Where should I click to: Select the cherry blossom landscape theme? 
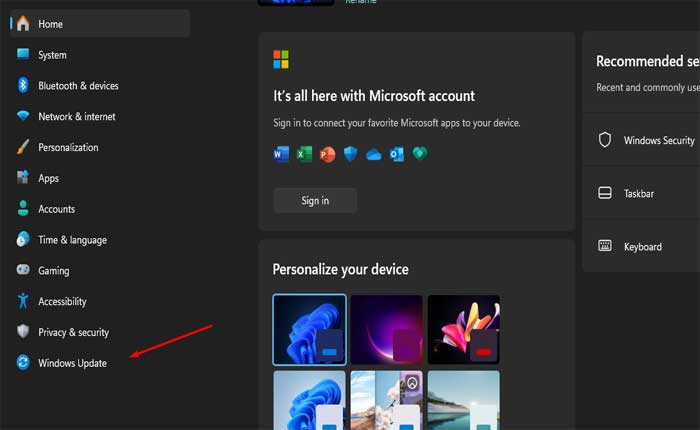coord(387,400)
